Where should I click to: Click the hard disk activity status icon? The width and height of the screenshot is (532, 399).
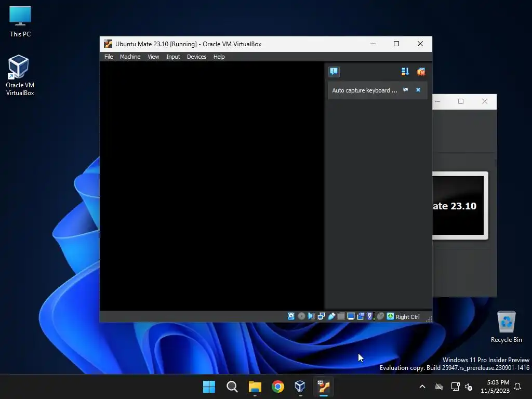(x=291, y=316)
